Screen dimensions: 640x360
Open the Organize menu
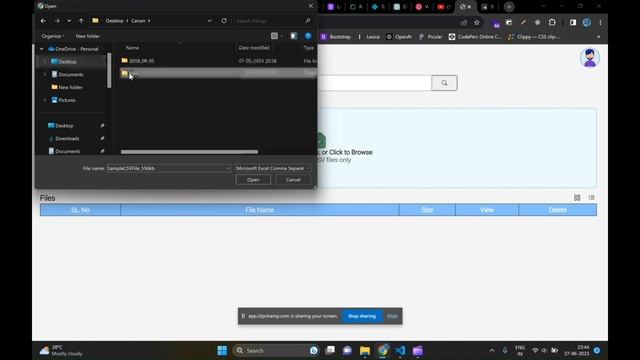tap(53, 36)
